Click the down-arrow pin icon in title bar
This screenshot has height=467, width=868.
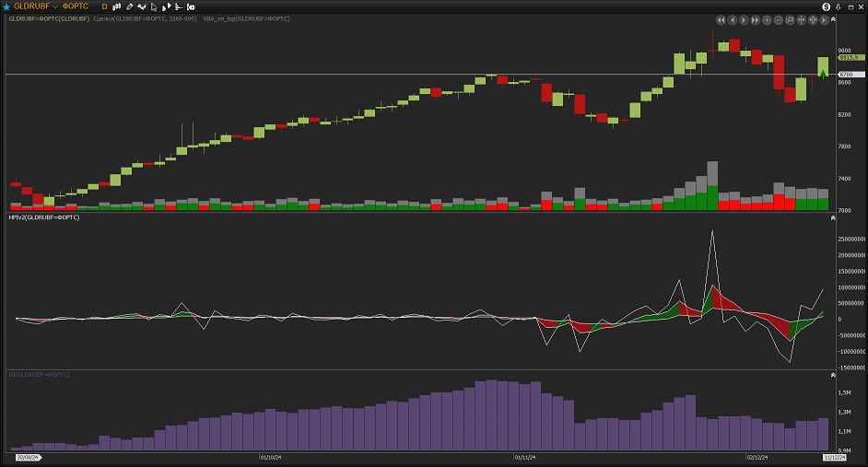click(x=839, y=6)
